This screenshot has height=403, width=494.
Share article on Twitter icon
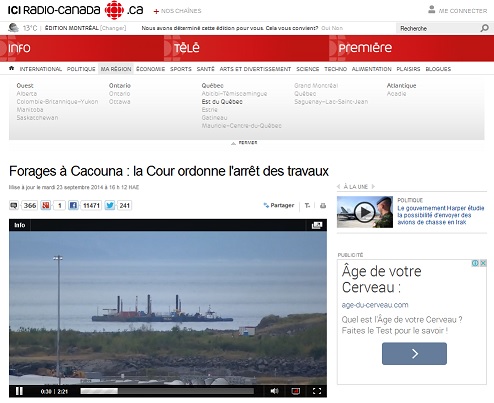110,205
